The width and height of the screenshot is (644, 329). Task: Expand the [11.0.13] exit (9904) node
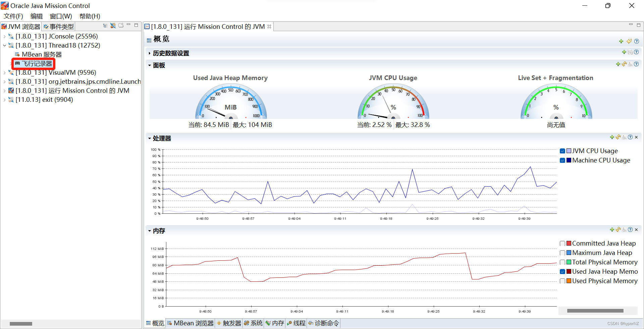tap(4, 100)
